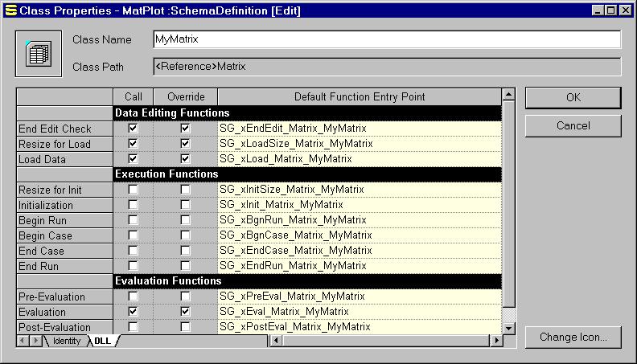Select the DLL tab

[x=103, y=342]
